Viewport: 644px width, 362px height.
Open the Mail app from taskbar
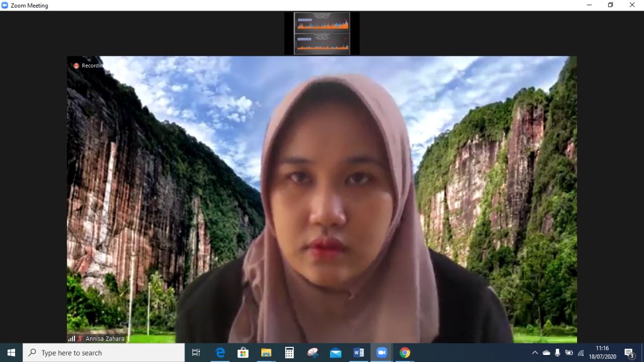click(336, 353)
